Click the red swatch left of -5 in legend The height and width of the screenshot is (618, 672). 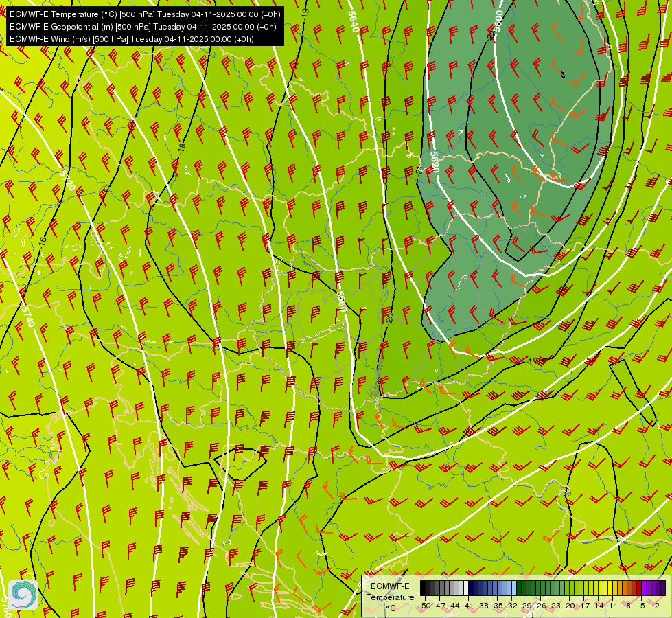[639, 588]
